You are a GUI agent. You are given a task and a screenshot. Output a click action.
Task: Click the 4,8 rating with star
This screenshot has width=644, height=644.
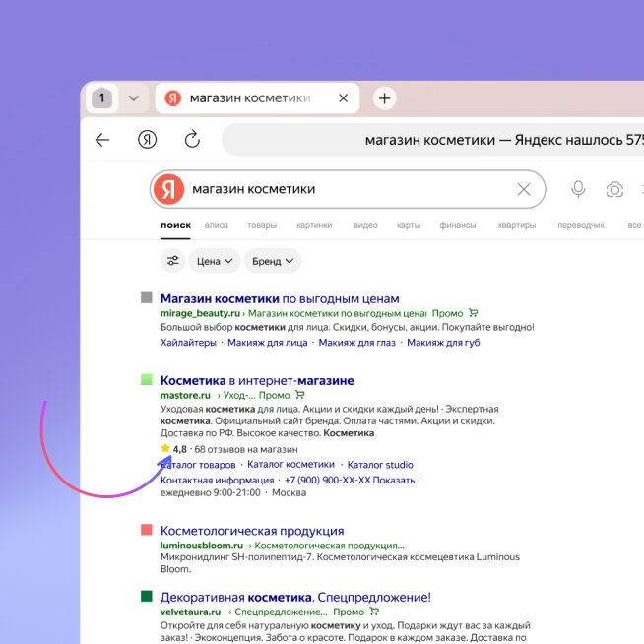click(x=173, y=449)
